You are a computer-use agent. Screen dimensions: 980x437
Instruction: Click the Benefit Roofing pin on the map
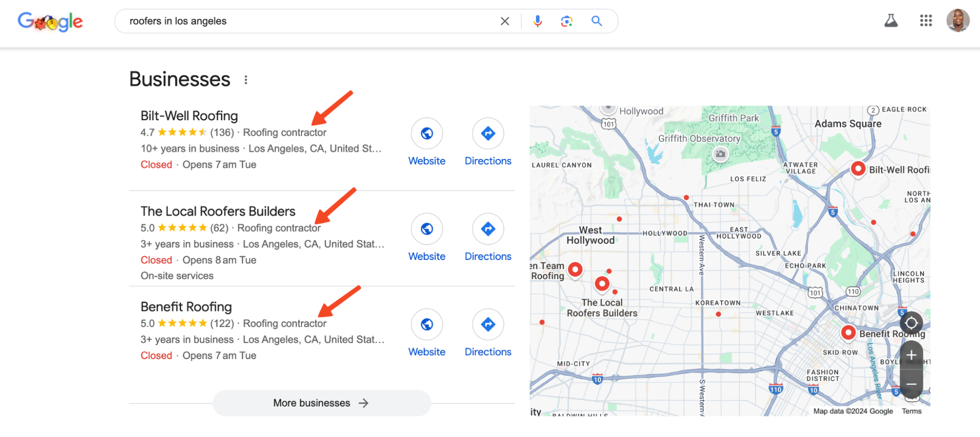tap(848, 333)
